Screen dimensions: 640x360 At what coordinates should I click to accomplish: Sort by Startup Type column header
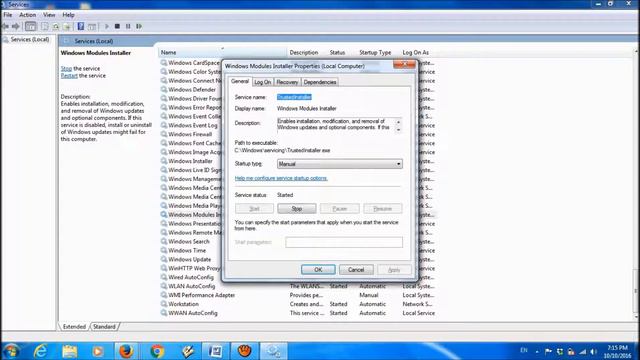[375, 53]
